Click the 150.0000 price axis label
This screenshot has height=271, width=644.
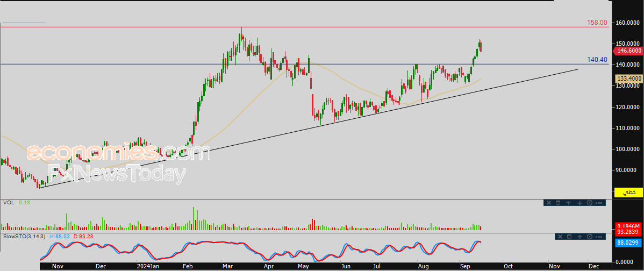pyautogui.click(x=628, y=44)
